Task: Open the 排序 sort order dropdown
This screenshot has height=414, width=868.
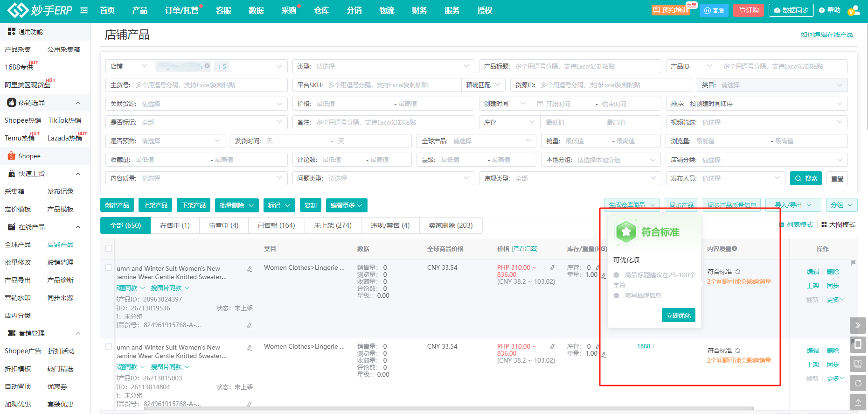Action: click(757, 104)
